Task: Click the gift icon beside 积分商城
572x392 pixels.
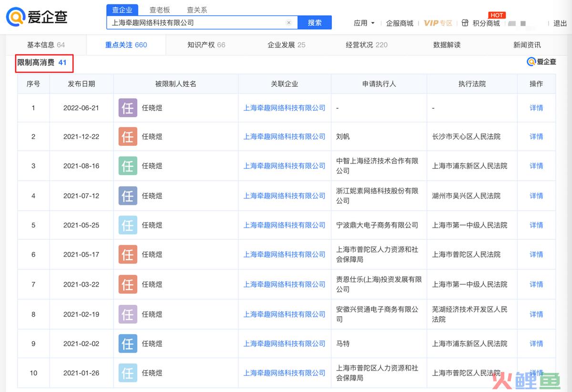Action: coord(465,23)
